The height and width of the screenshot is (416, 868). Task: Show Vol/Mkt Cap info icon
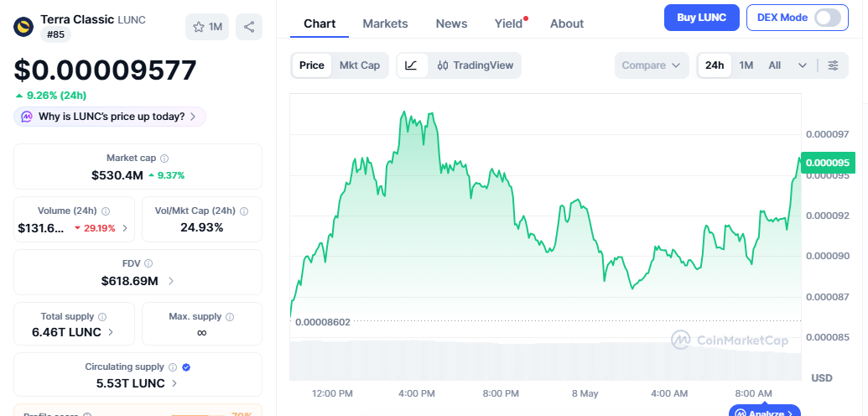pos(244,211)
